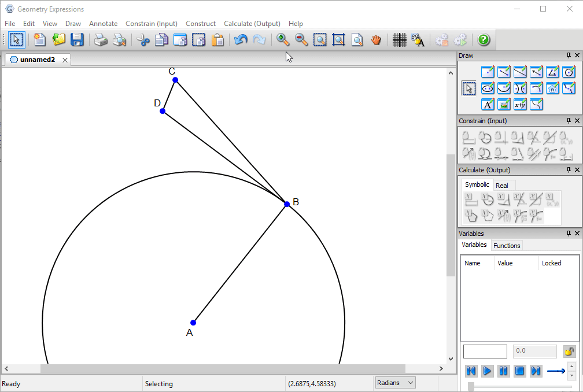Undo the last action
The width and height of the screenshot is (583, 392).
[241, 40]
